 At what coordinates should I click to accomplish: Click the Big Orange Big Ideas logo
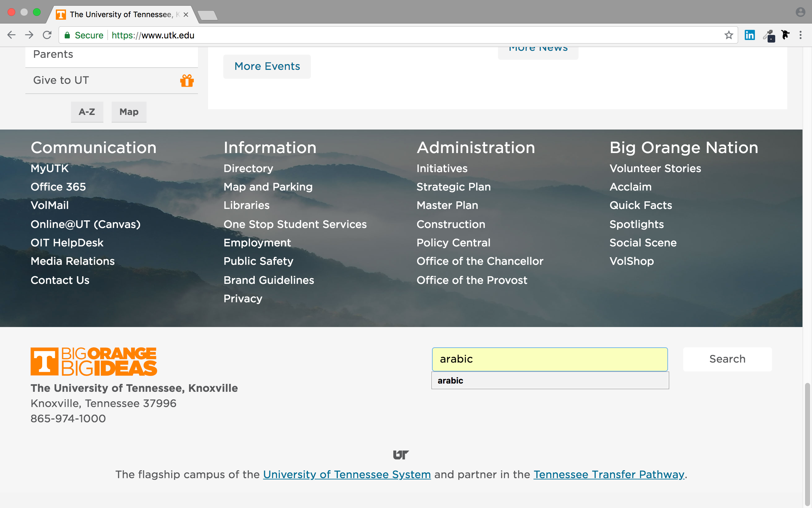coord(94,362)
